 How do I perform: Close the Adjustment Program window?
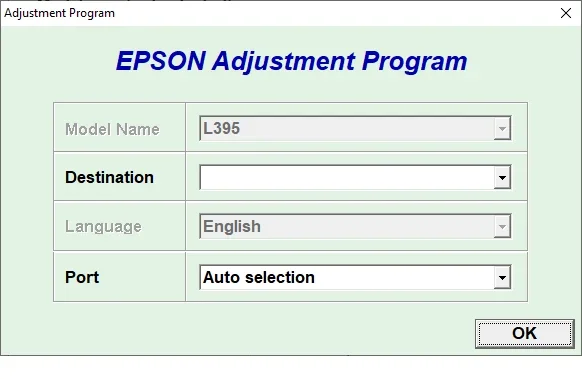[x=566, y=13]
